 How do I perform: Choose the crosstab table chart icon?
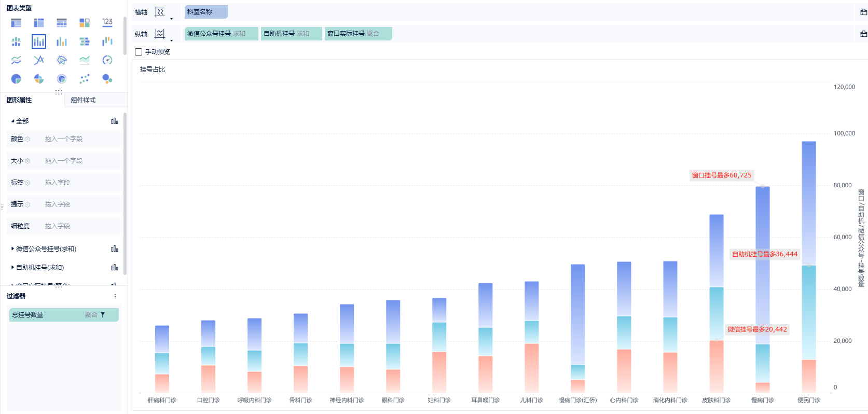tap(39, 22)
